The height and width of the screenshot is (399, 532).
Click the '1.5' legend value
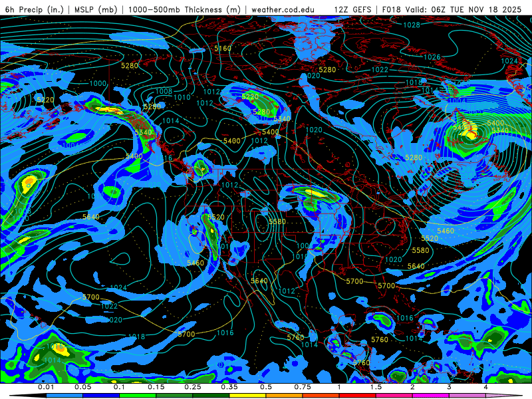tap(376, 387)
